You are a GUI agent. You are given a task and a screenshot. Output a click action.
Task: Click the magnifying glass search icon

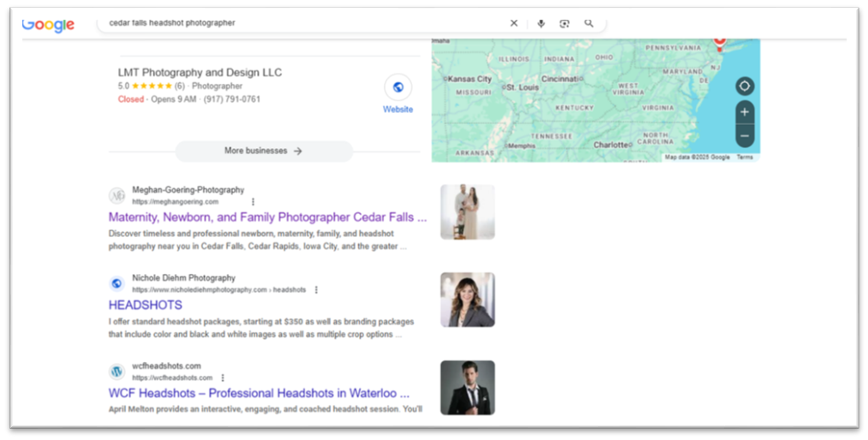589,23
